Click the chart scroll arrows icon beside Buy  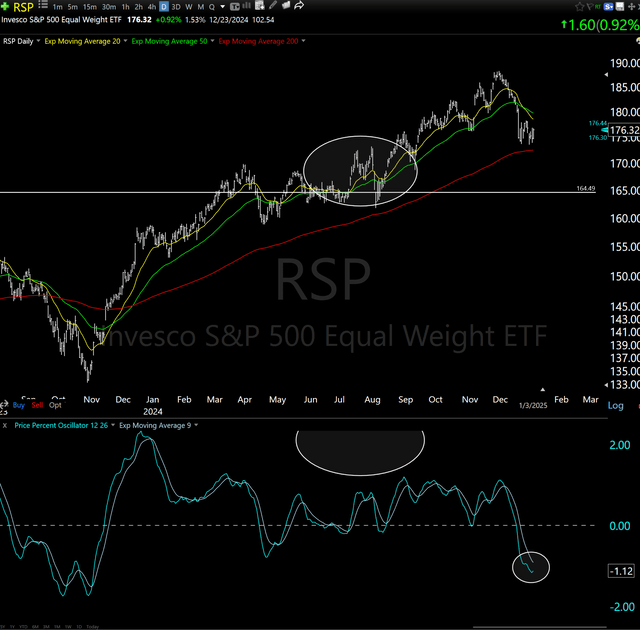[x=4, y=405]
